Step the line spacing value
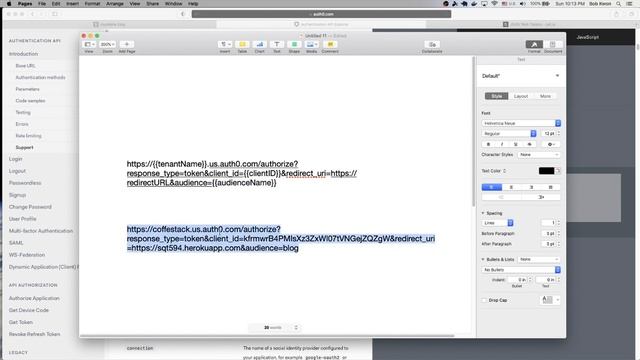This screenshot has width=640, height=360. pyautogui.click(x=558, y=223)
